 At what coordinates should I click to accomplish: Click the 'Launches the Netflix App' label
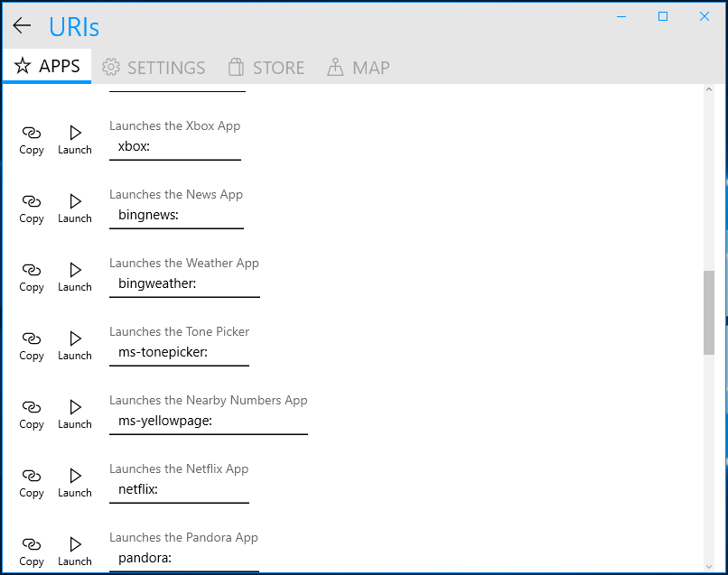[x=179, y=469]
